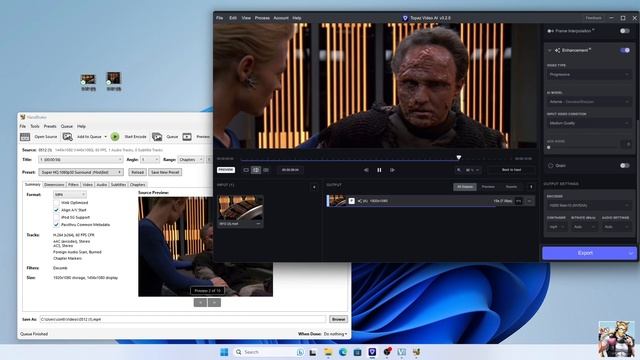Select the side-by-side view icon in Topaz
Viewport: 640px width, 360px height.
(x=266, y=170)
